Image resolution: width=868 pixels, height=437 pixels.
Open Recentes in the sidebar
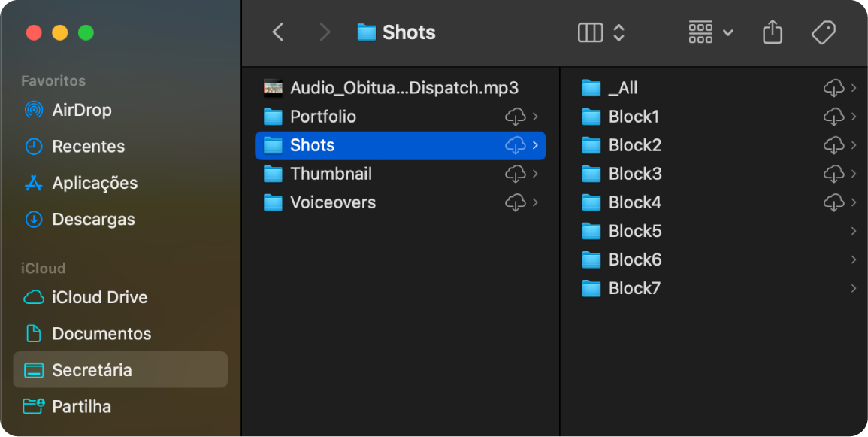point(88,147)
